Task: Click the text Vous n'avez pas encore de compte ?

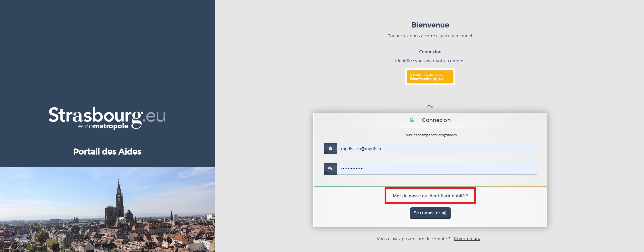Action: [413, 239]
